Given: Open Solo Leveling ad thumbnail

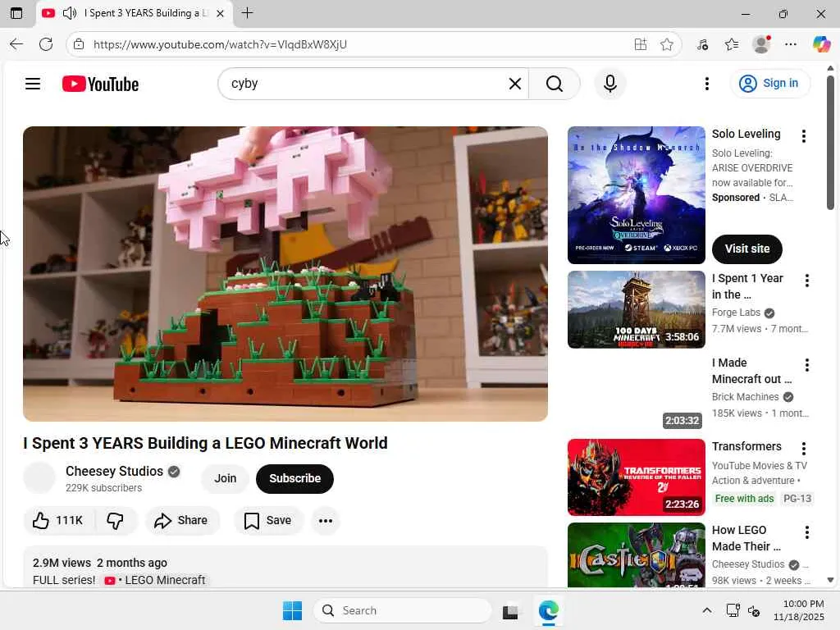Looking at the screenshot, I should [636, 195].
